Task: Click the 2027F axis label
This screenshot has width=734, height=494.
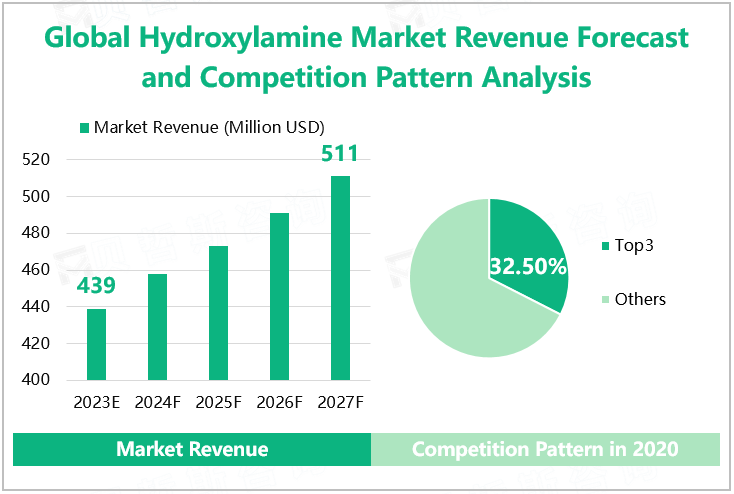Action: tap(340, 402)
